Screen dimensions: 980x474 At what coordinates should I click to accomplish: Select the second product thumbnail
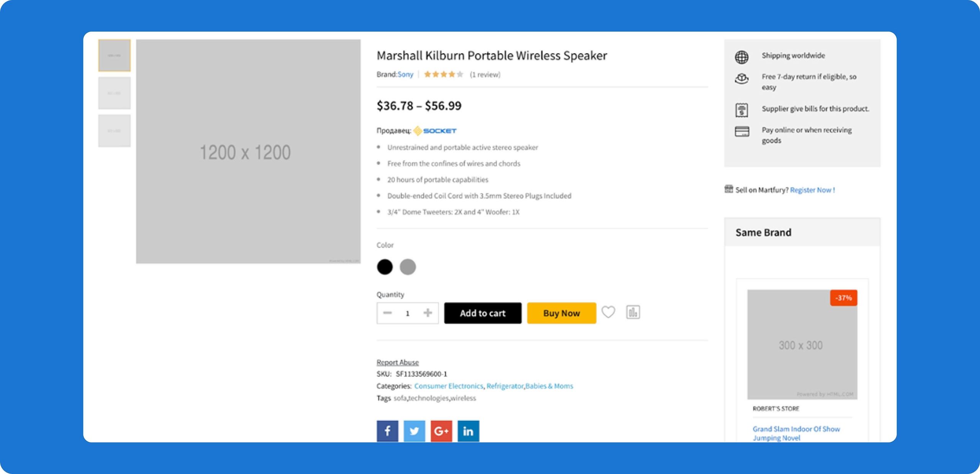point(114,93)
